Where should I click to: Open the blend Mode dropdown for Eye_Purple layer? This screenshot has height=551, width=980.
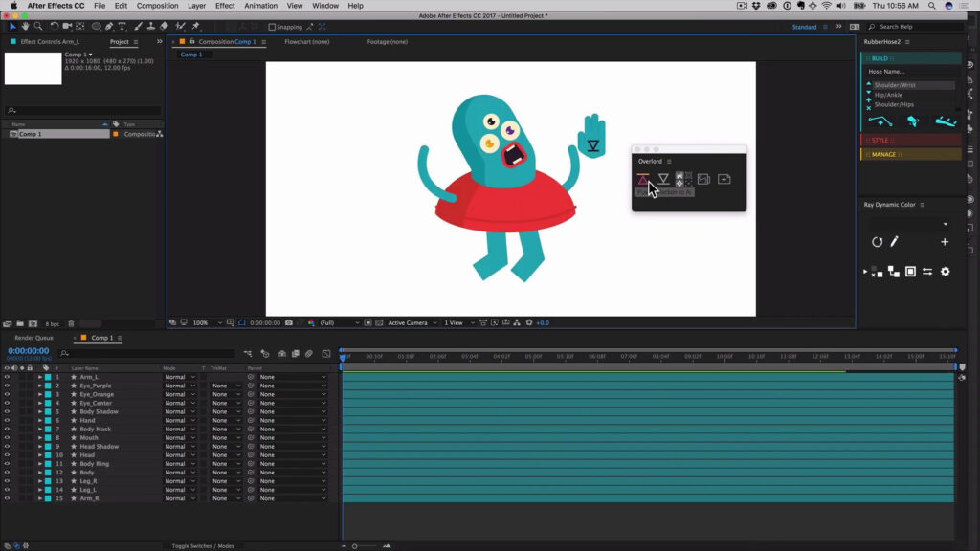tap(181, 386)
